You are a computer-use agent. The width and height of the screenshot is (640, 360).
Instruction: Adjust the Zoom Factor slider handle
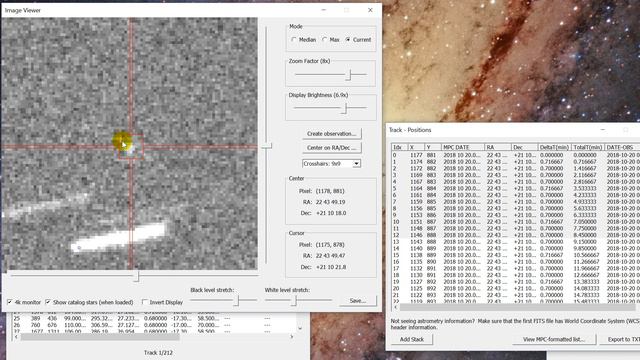[349, 74]
